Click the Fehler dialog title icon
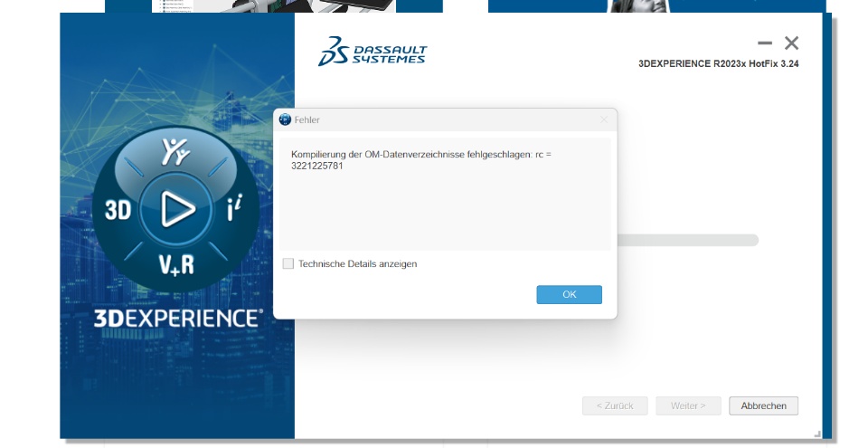Image resolution: width=868 pixels, height=448 pixels. pos(285,119)
